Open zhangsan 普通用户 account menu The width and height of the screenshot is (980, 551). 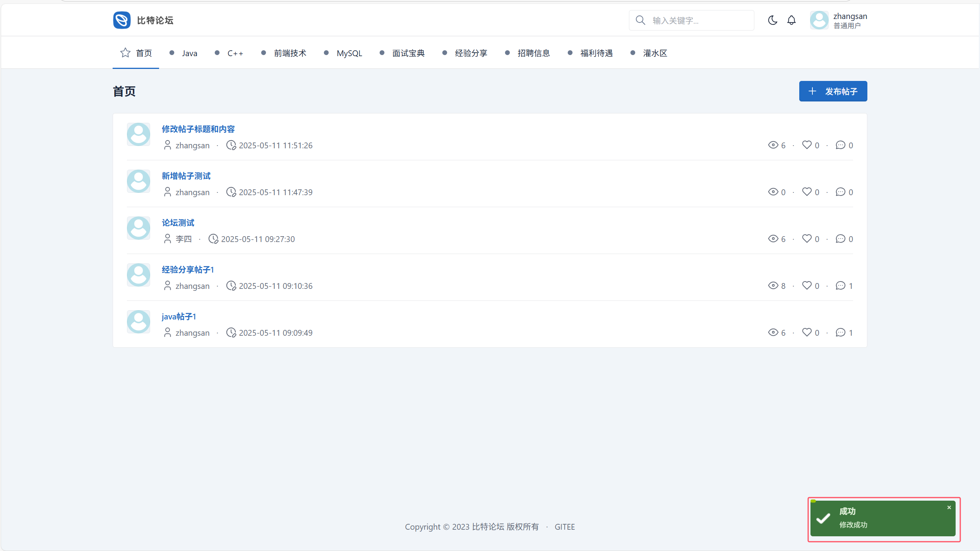click(x=850, y=21)
